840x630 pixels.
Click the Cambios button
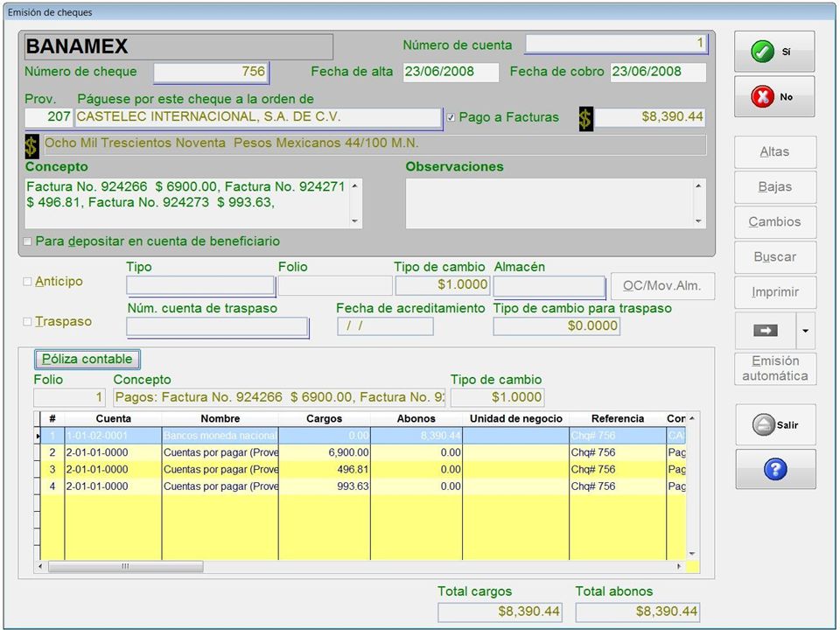[x=775, y=221]
